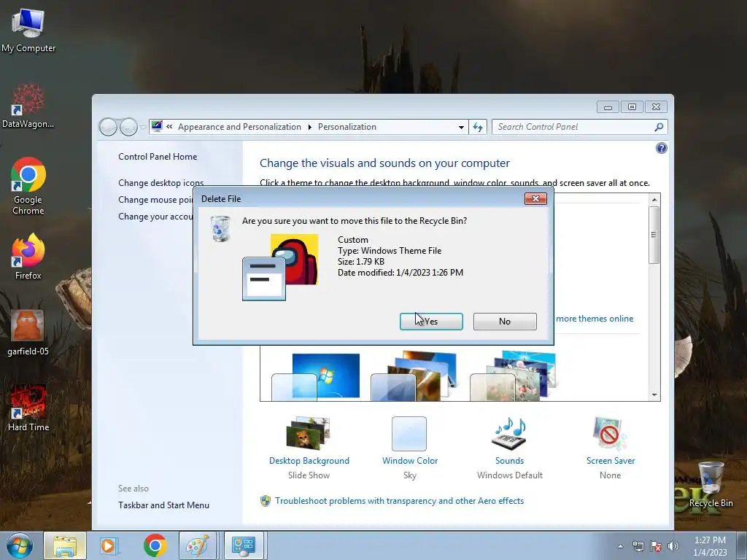Click the Personalization breadcrumb

pyautogui.click(x=347, y=127)
